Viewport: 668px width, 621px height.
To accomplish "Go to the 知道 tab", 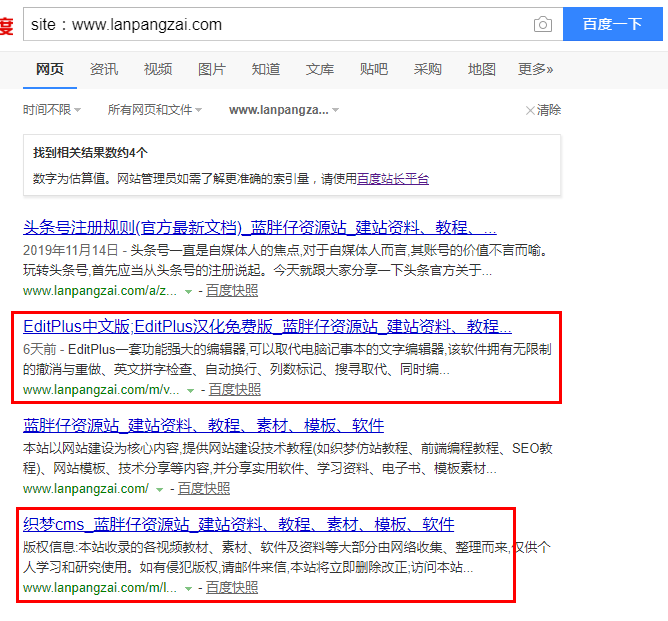I will (x=266, y=69).
